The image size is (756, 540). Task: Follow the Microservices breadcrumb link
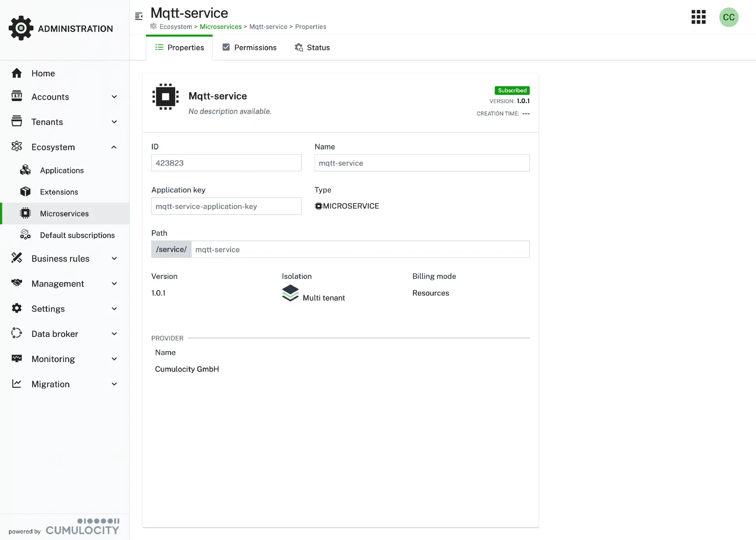[x=220, y=27]
